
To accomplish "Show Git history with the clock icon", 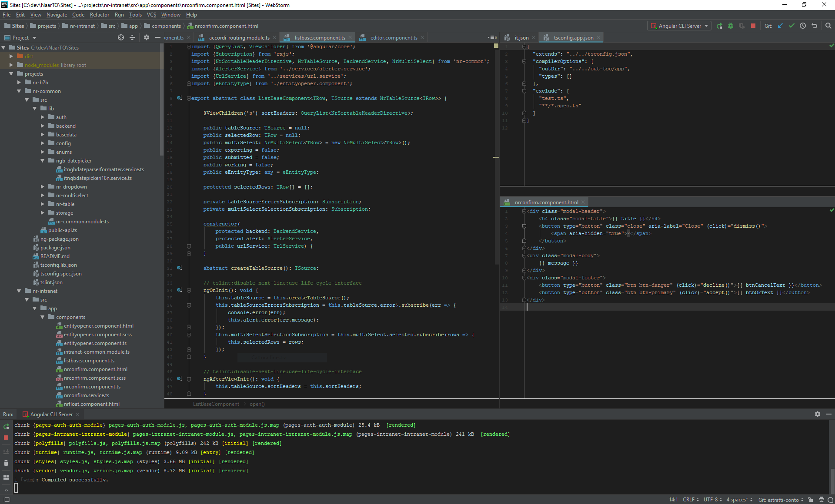I will [803, 26].
